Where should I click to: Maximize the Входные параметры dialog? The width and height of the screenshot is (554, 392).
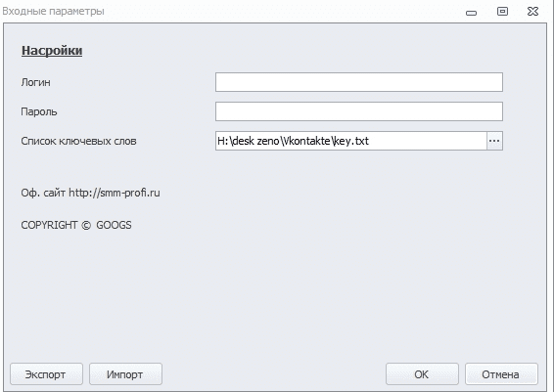click(502, 12)
